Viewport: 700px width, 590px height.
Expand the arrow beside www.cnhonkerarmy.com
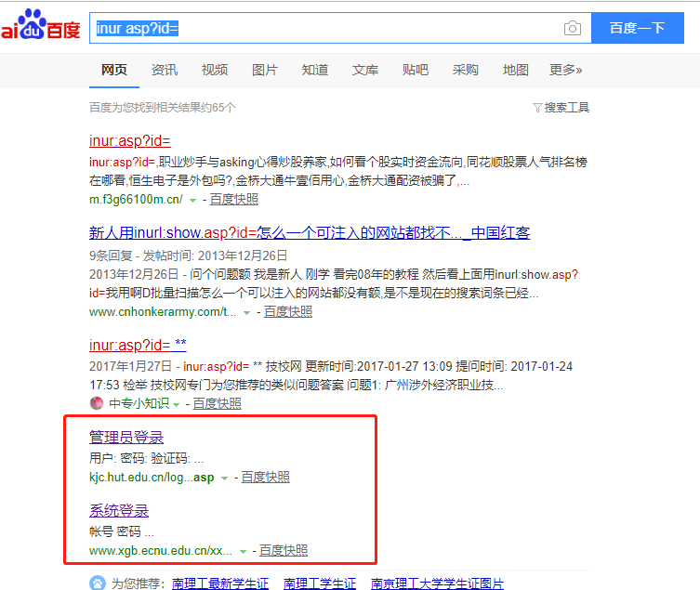[246, 313]
